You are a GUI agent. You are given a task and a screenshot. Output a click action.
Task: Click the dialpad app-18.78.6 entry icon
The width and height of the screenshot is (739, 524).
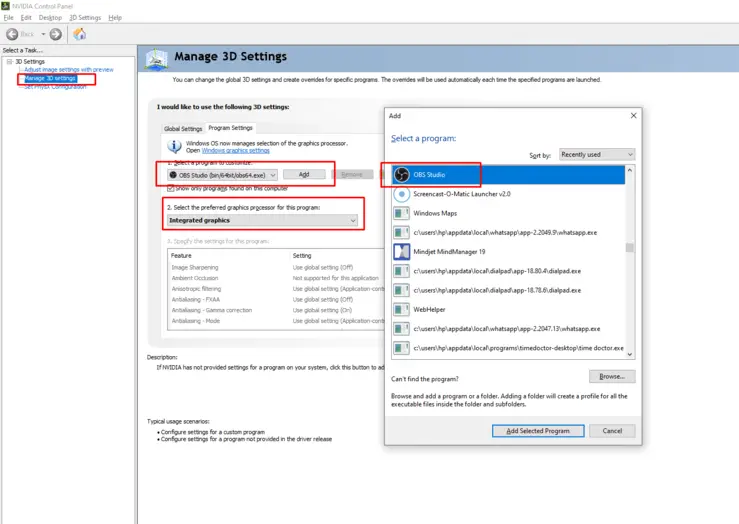[x=402, y=290]
